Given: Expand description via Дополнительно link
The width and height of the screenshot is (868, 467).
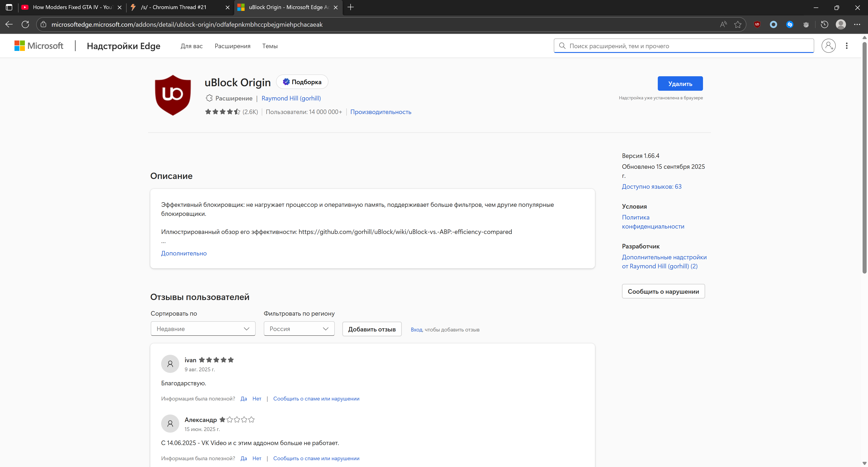Looking at the screenshot, I should [x=184, y=253].
